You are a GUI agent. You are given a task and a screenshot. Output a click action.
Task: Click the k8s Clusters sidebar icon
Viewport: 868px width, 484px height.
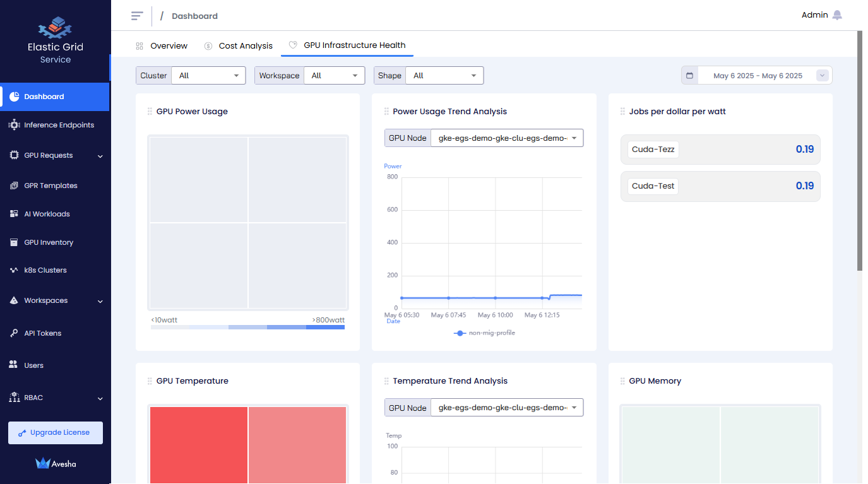(14, 270)
